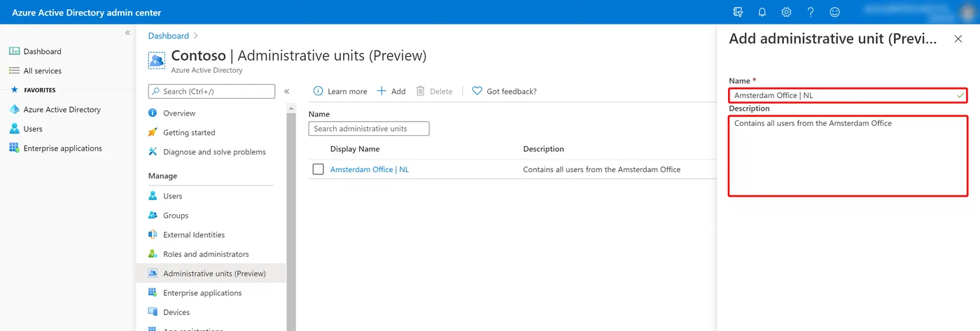Click the All services list icon
Viewport: 980px width, 331px height.
click(x=14, y=71)
